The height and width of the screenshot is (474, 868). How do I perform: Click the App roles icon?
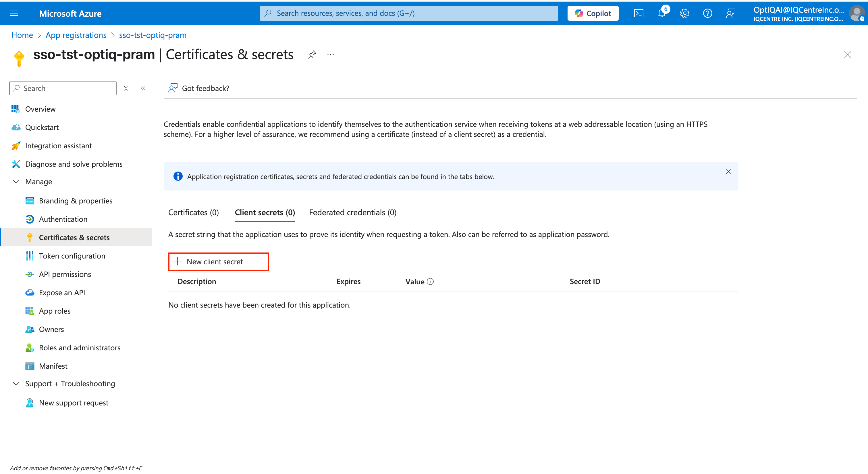tap(30, 311)
